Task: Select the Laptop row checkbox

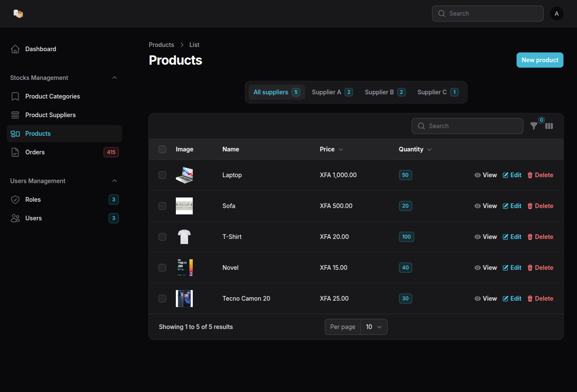Action: [162, 175]
